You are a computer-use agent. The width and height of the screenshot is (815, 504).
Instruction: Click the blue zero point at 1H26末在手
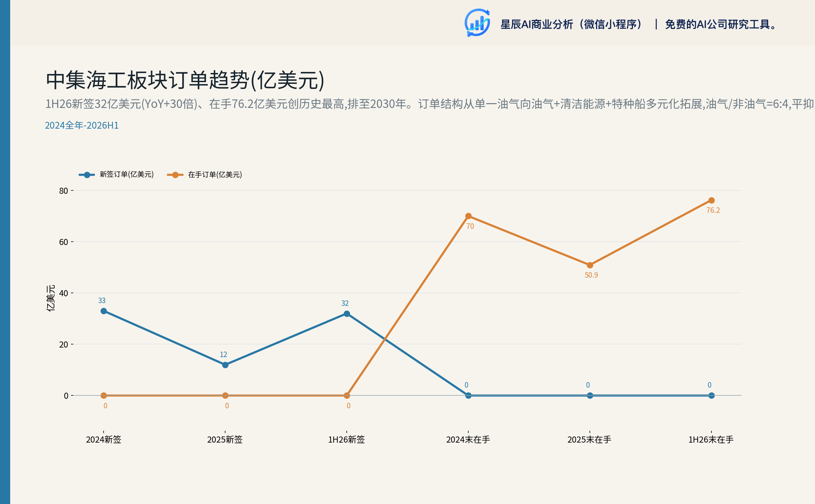click(x=711, y=395)
